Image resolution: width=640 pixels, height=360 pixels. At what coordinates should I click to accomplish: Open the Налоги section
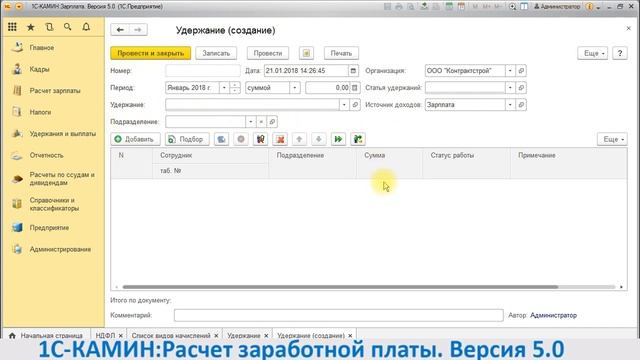(x=40, y=112)
